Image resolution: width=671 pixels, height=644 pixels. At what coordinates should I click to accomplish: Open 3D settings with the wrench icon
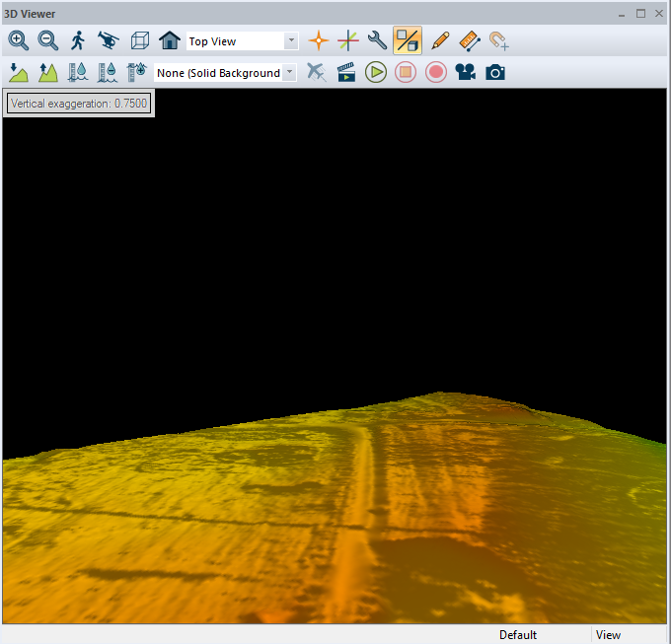[377, 40]
